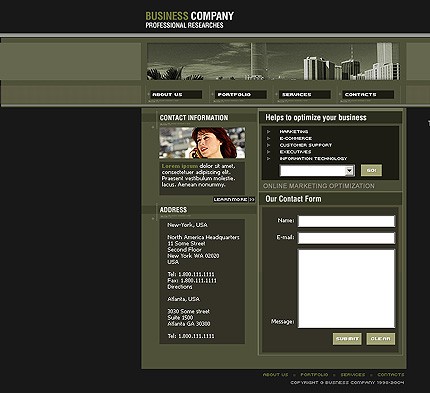
Task: Click the 'New-York, USA' text
Action: click(187, 225)
